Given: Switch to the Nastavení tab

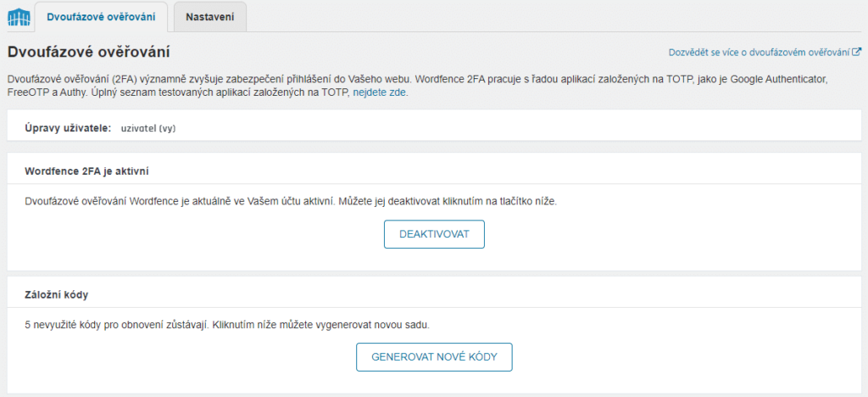Looking at the screenshot, I should pos(210,16).
